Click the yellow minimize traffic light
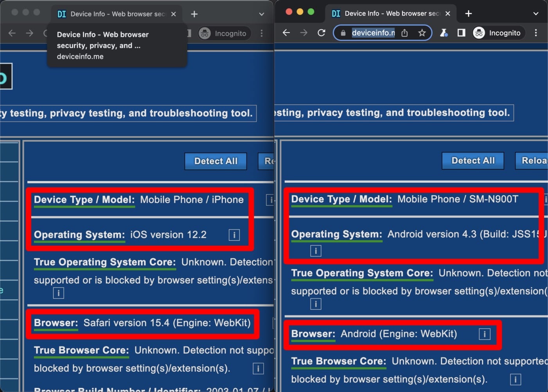Image resolution: width=548 pixels, height=392 pixels. tap(300, 12)
